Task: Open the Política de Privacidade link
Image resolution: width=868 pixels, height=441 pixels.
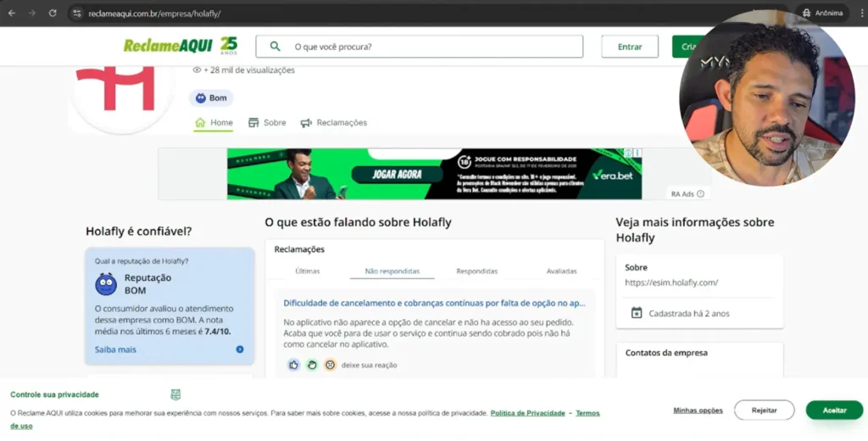Action: click(527, 413)
